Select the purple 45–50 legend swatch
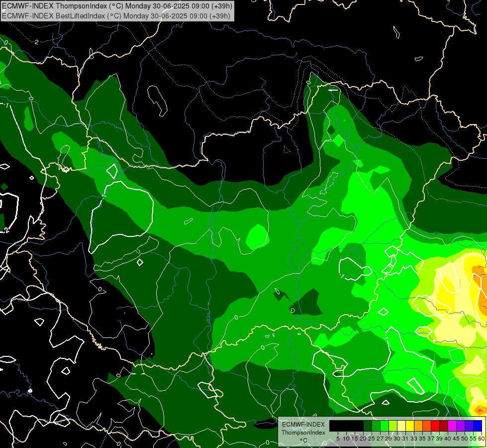 tap(461, 426)
